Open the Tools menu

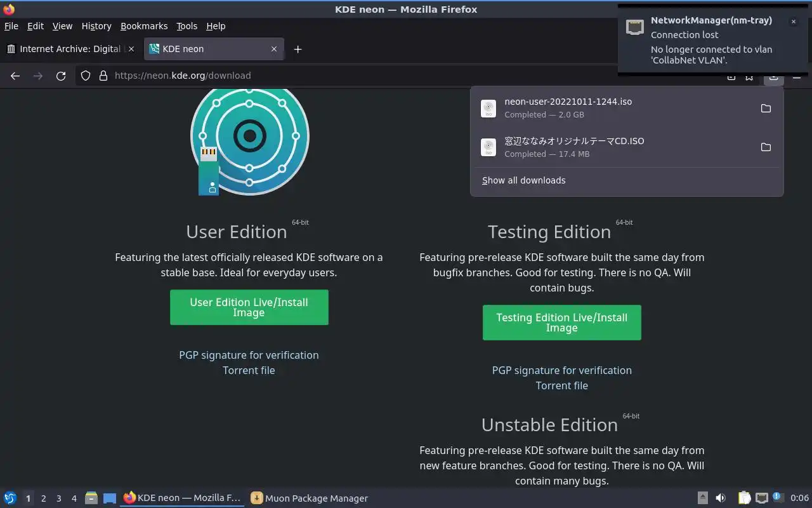click(x=187, y=26)
